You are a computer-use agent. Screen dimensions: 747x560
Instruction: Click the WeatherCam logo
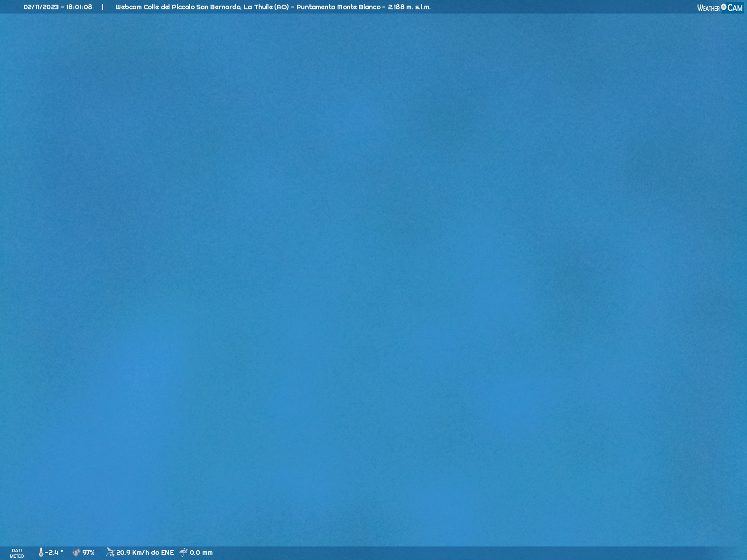(x=720, y=7)
